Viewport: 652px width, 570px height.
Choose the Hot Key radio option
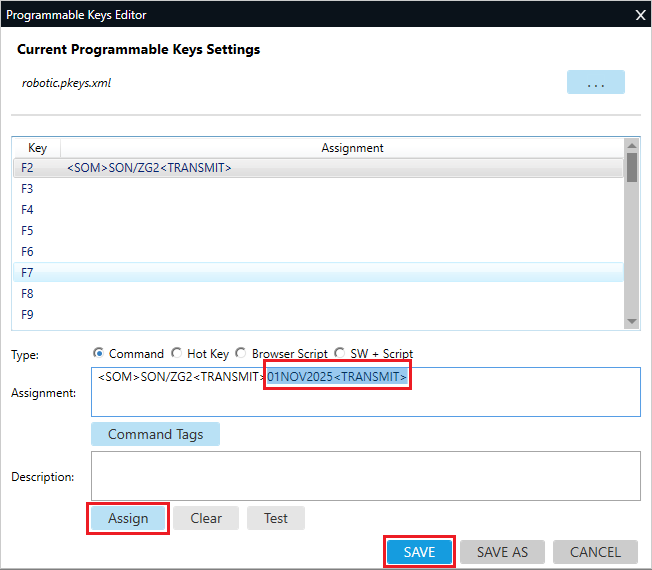point(177,353)
